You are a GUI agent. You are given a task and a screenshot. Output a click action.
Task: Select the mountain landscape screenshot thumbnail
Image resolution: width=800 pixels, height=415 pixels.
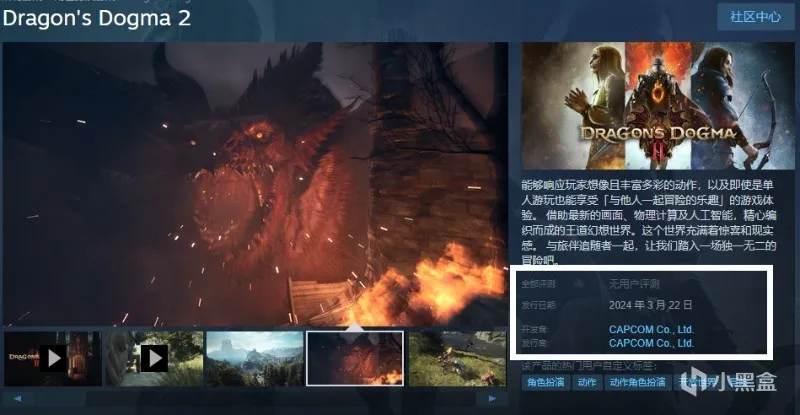coord(255,358)
